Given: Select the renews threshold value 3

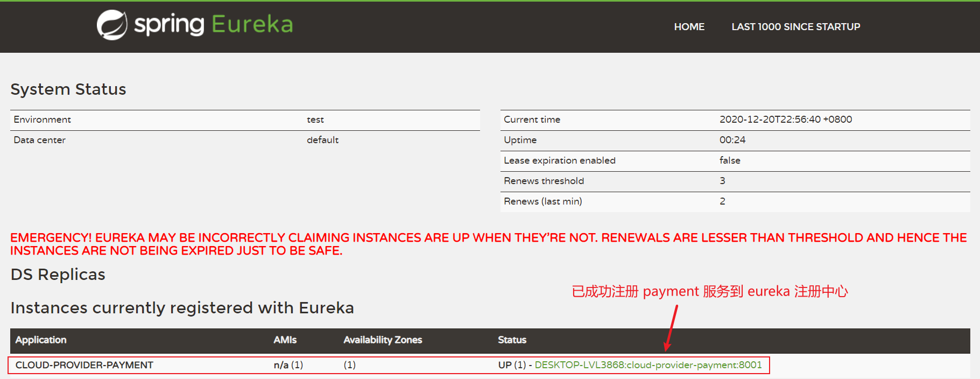Looking at the screenshot, I should coord(722,181).
